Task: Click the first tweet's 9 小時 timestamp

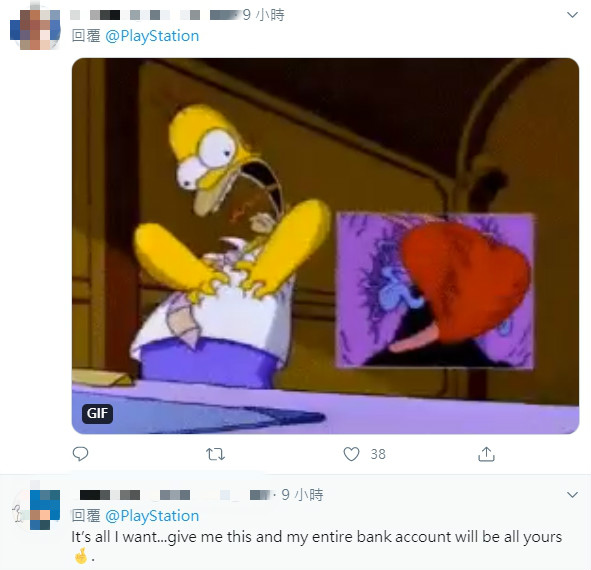Action: click(263, 15)
